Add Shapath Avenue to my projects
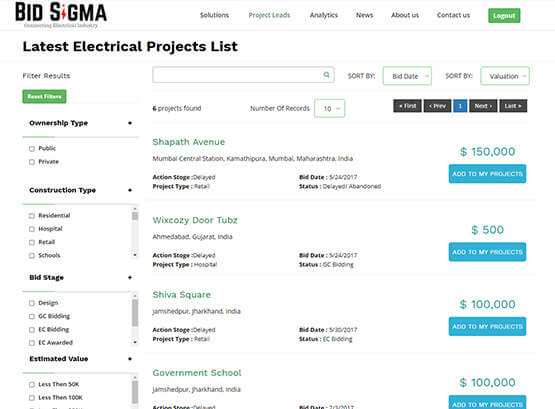 487,174
